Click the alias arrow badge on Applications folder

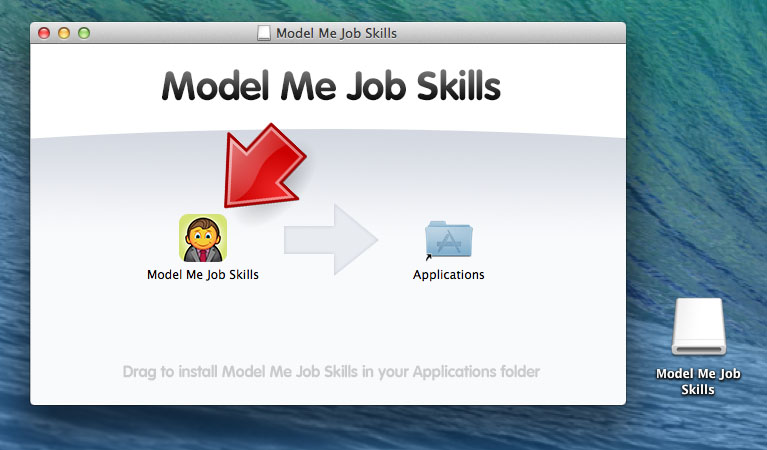click(x=429, y=257)
